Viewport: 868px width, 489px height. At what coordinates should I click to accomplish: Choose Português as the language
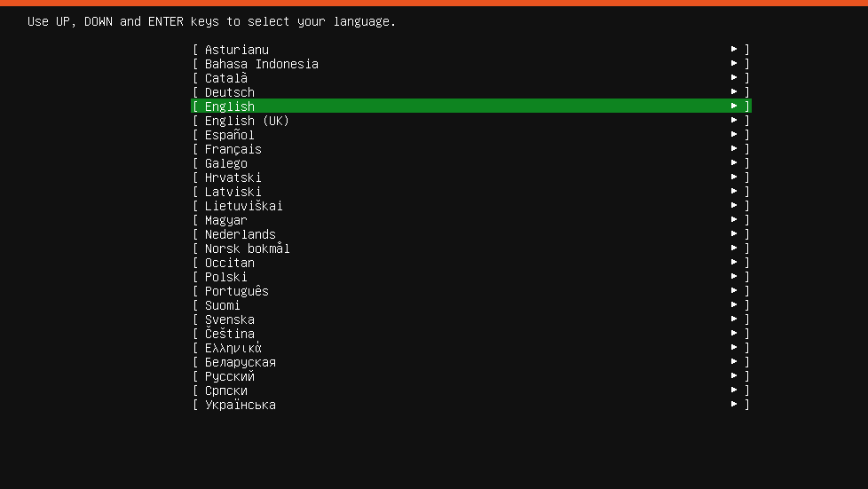471,291
